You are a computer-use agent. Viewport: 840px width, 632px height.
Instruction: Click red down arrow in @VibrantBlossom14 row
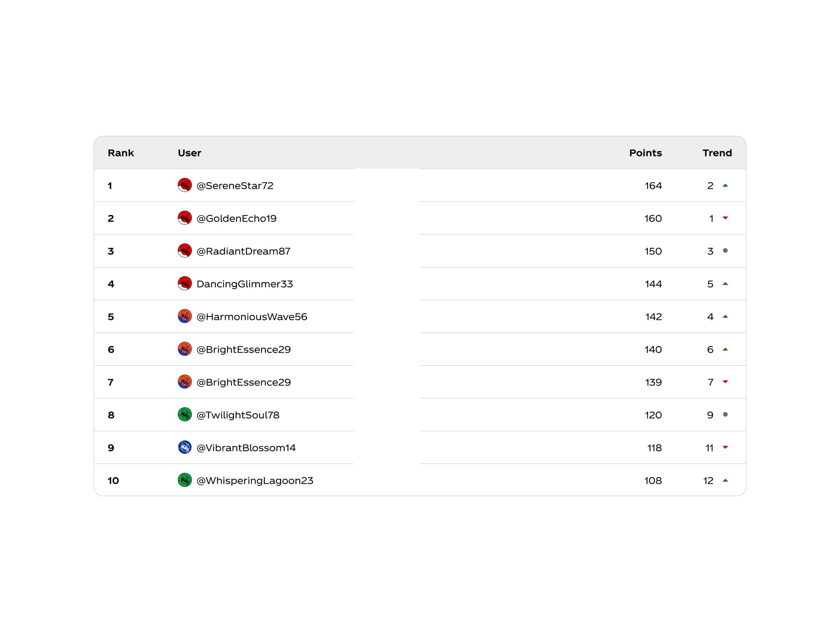pos(725,447)
